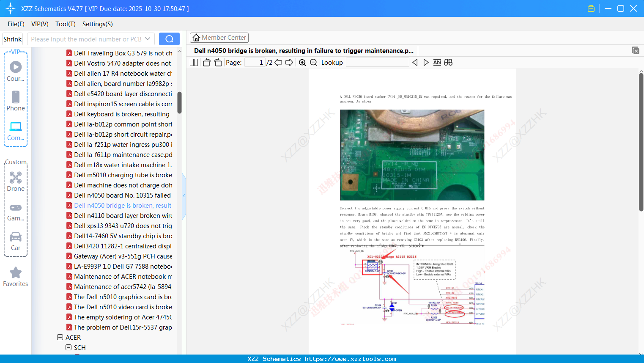Click the xzztools.com website link
644x363 pixels.
(350, 359)
